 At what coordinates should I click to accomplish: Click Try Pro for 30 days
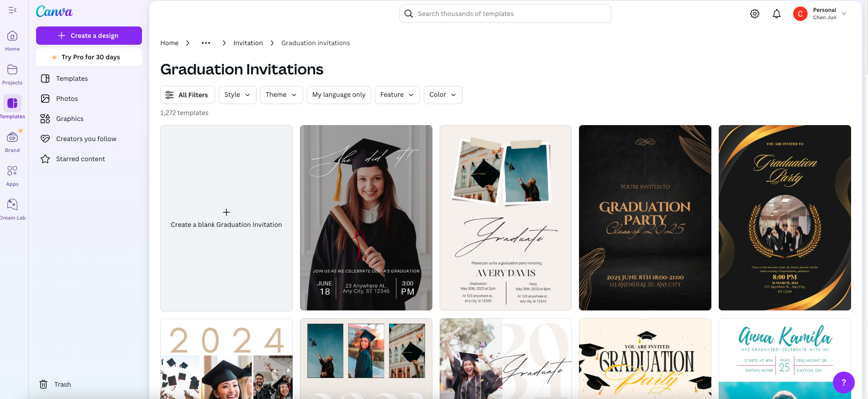point(89,57)
